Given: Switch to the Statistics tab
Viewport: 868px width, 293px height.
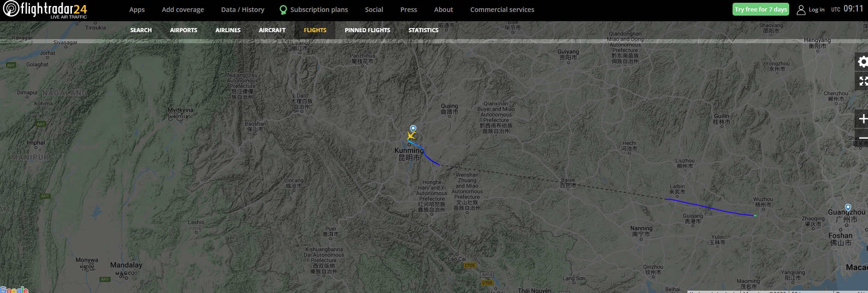Looking at the screenshot, I should pyautogui.click(x=423, y=30).
